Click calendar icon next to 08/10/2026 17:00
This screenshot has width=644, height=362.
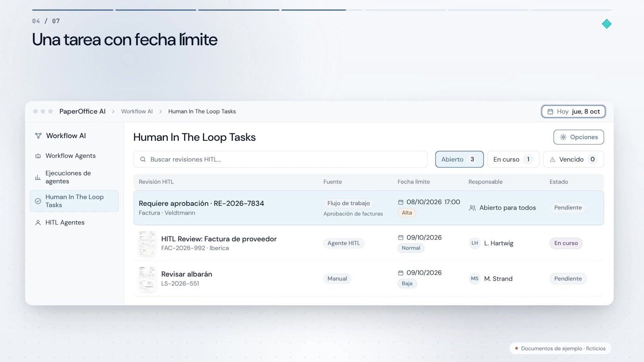pos(400,202)
